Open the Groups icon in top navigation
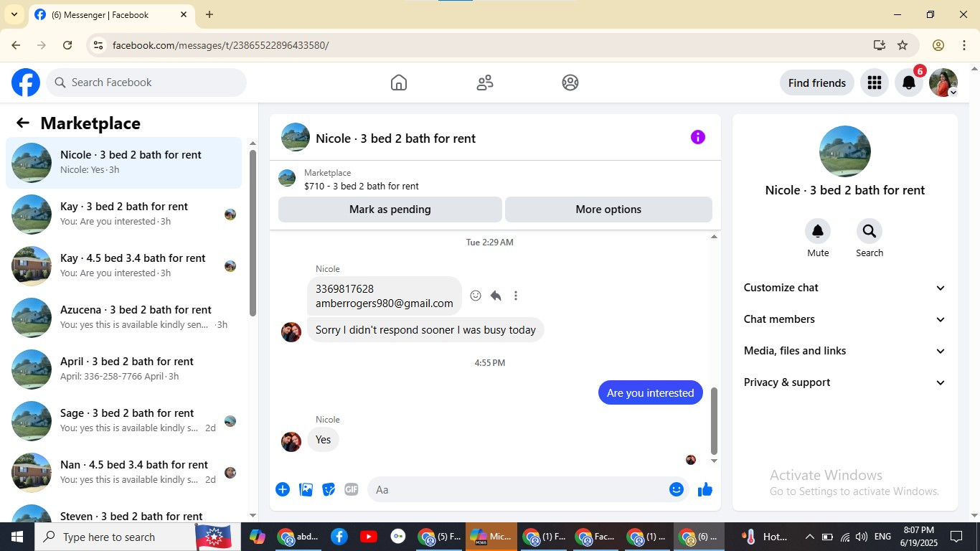The image size is (980, 551). [x=570, y=83]
